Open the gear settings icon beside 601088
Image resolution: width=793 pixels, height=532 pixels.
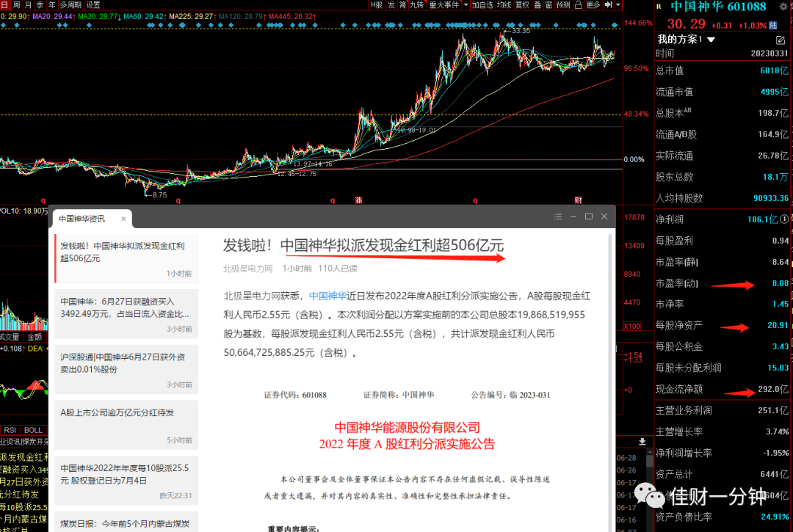783,7
